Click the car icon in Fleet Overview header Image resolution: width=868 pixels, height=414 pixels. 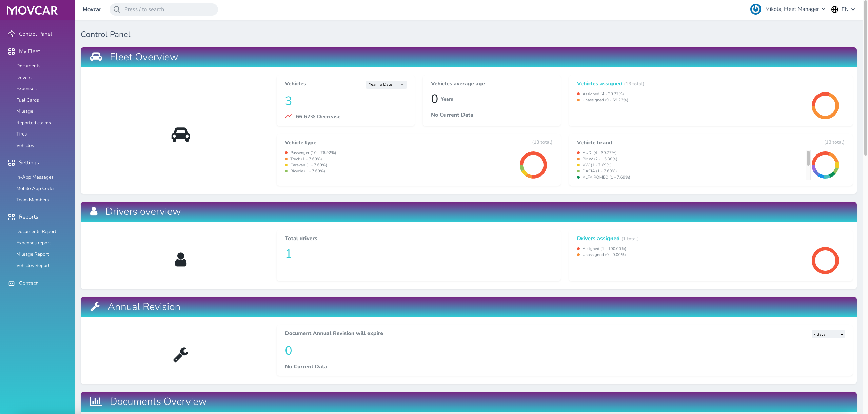pos(96,57)
